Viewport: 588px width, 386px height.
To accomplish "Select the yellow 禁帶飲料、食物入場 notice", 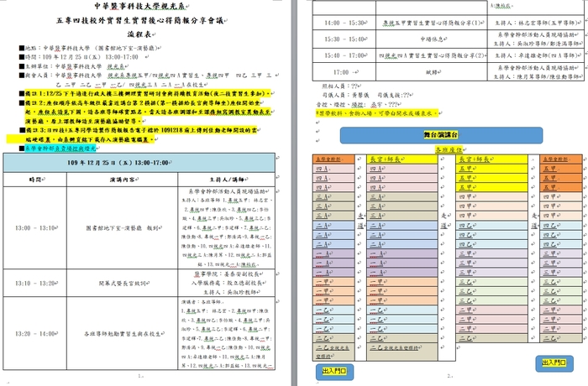I will tap(378, 112).
